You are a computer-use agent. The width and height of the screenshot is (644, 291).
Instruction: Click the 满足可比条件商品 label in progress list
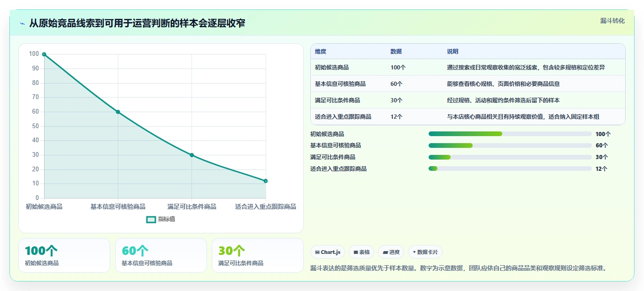coord(333,157)
